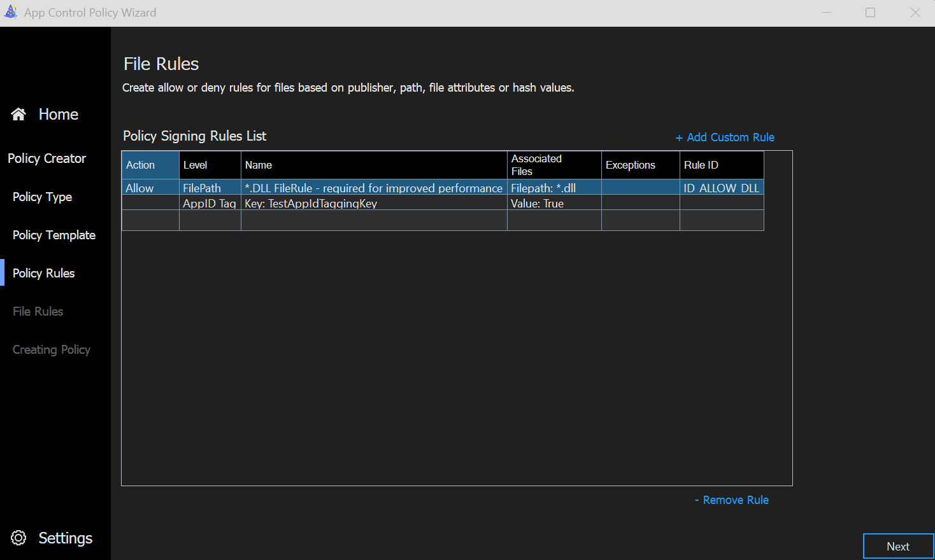Go to the Policy Type step
935x560 pixels.
pyautogui.click(x=42, y=197)
